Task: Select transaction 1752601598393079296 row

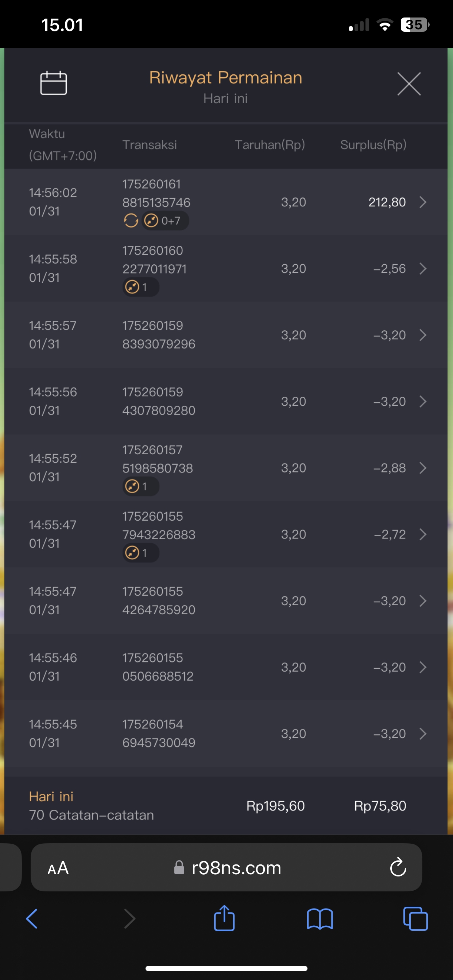Action: click(x=158, y=335)
